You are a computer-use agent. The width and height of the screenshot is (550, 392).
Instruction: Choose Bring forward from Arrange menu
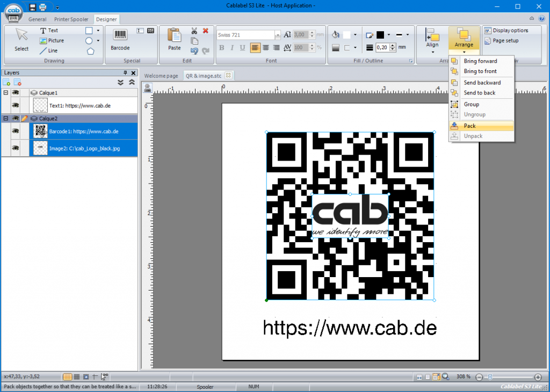click(x=481, y=61)
